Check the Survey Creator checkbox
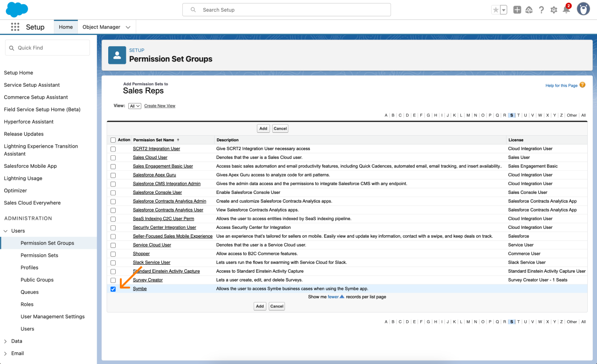 113,280
